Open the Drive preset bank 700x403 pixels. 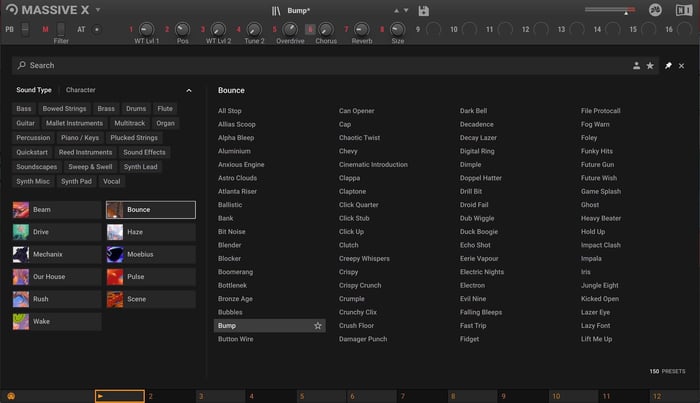[57, 232]
